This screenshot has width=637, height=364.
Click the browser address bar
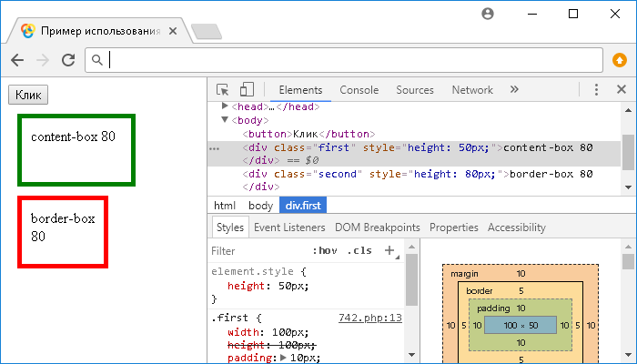(x=344, y=60)
